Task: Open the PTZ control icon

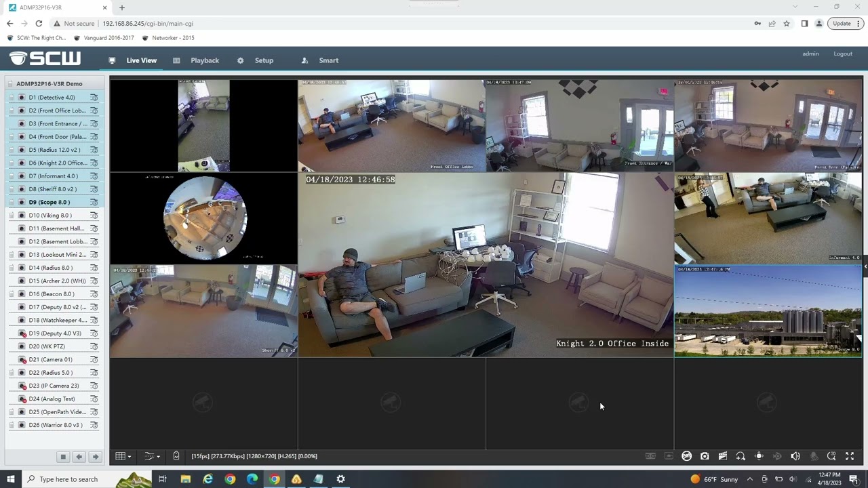Action: pyautogui.click(x=759, y=456)
